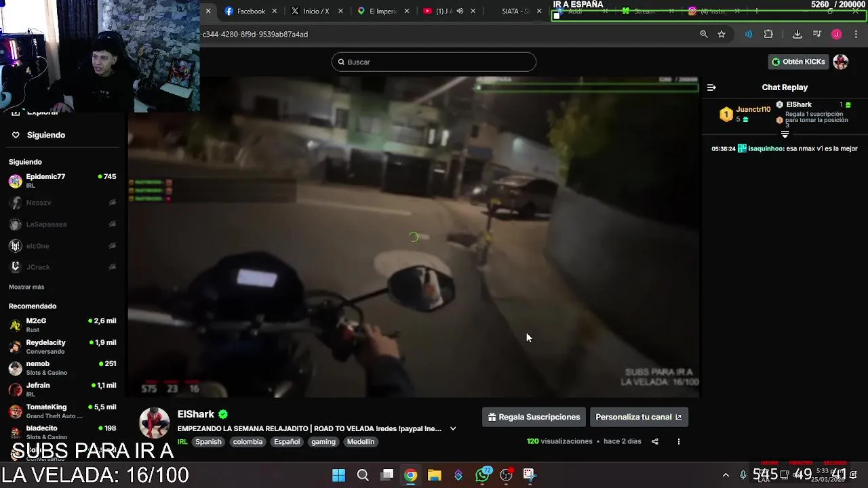
Task: Mute the YouTube tab audio icon
Action: click(460, 11)
